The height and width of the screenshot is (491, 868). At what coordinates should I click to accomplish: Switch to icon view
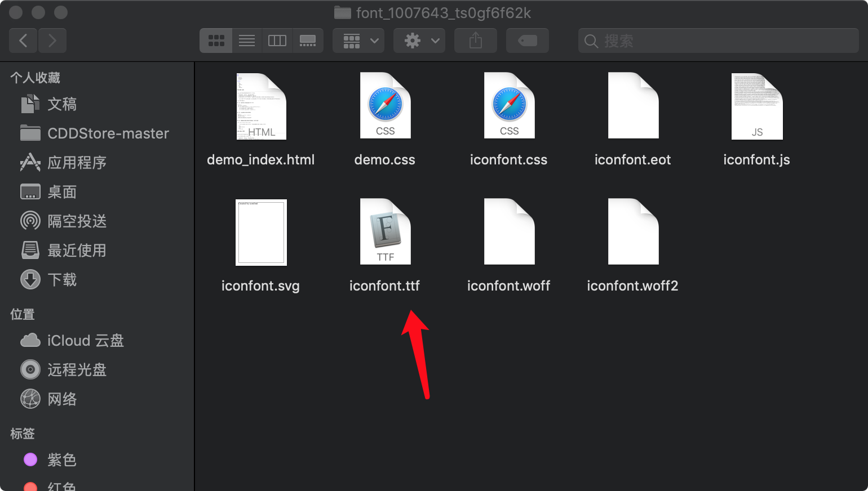point(216,40)
